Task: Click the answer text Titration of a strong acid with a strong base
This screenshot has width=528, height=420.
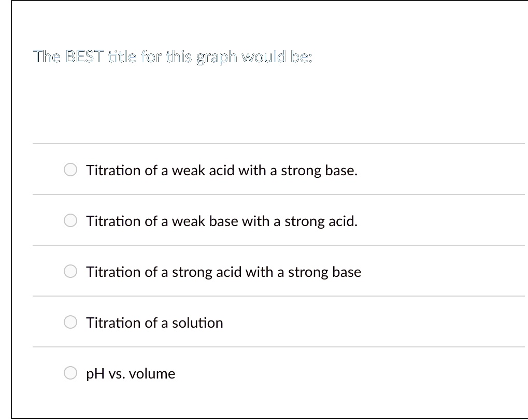Action: [x=223, y=271]
